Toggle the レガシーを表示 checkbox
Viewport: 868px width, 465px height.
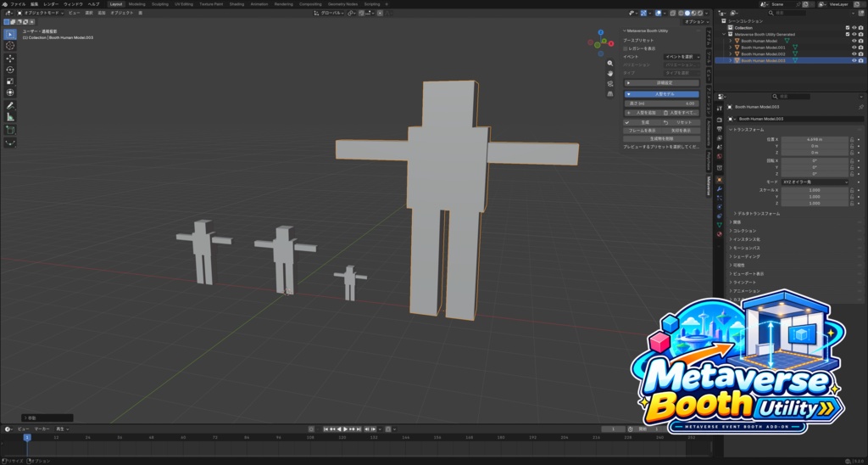[626, 48]
